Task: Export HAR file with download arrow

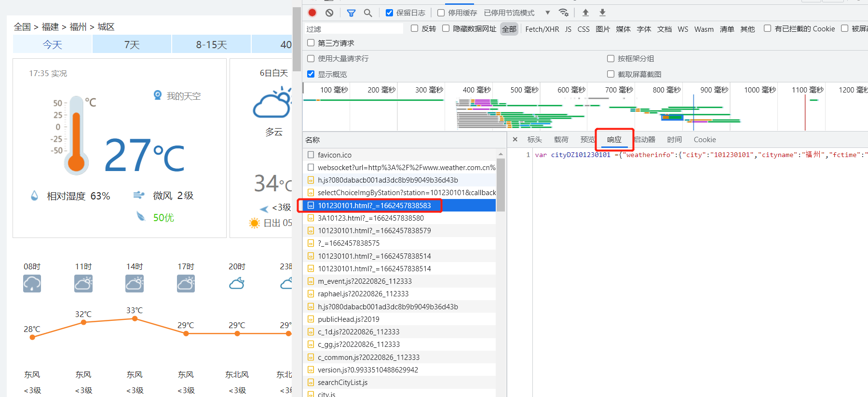Action: pos(602,13)
